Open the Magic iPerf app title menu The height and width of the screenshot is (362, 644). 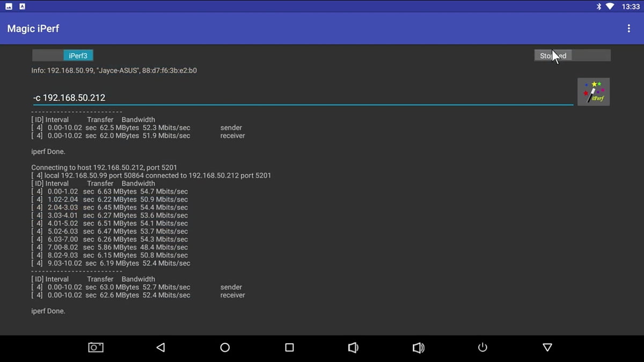tap(33, 28)
